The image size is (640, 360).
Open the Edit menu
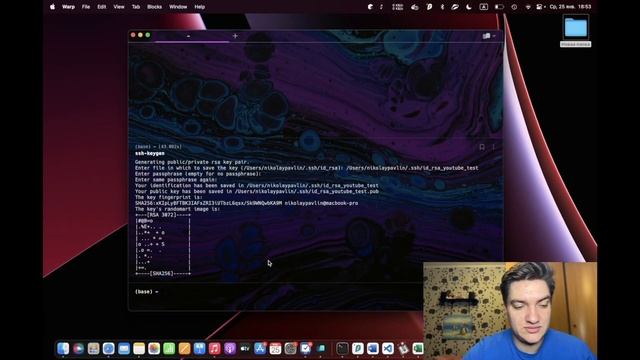102,7
